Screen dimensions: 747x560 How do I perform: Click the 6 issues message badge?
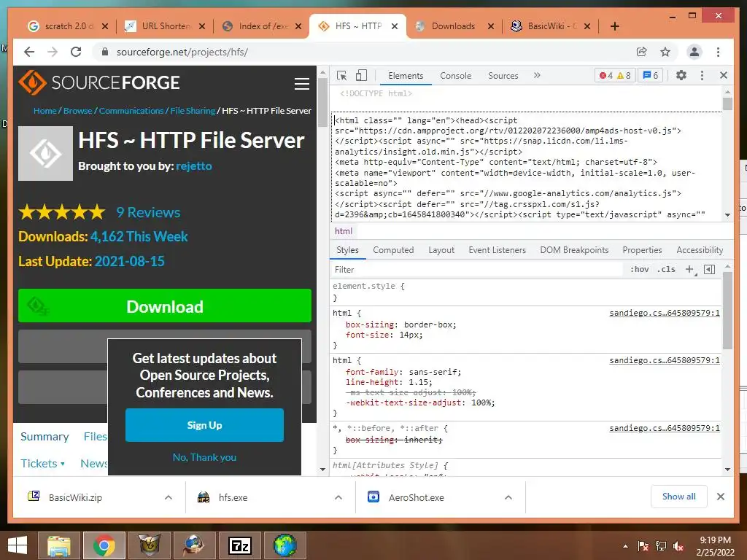click(650, 75)
